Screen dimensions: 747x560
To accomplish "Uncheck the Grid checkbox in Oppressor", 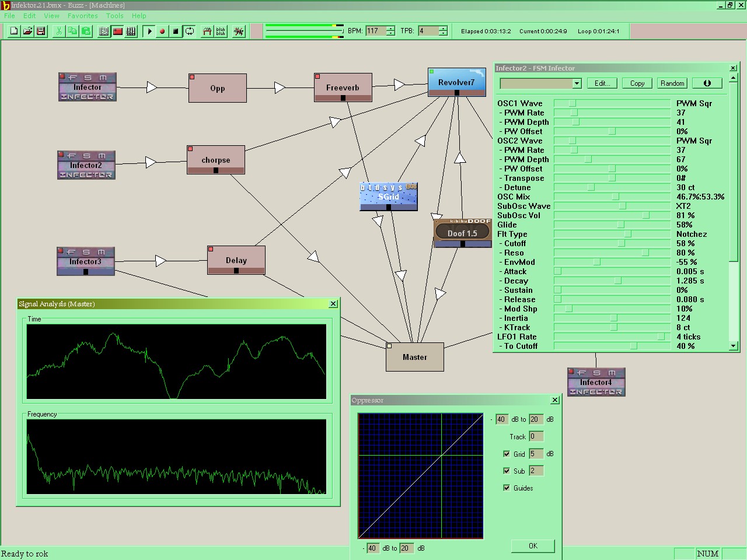I will tap(507, 454).
